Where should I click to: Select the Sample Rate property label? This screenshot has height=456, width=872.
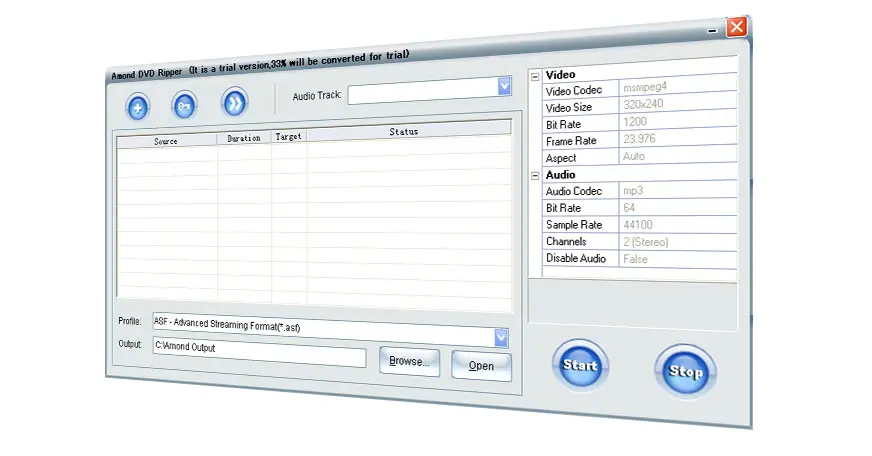click(573, 225)
